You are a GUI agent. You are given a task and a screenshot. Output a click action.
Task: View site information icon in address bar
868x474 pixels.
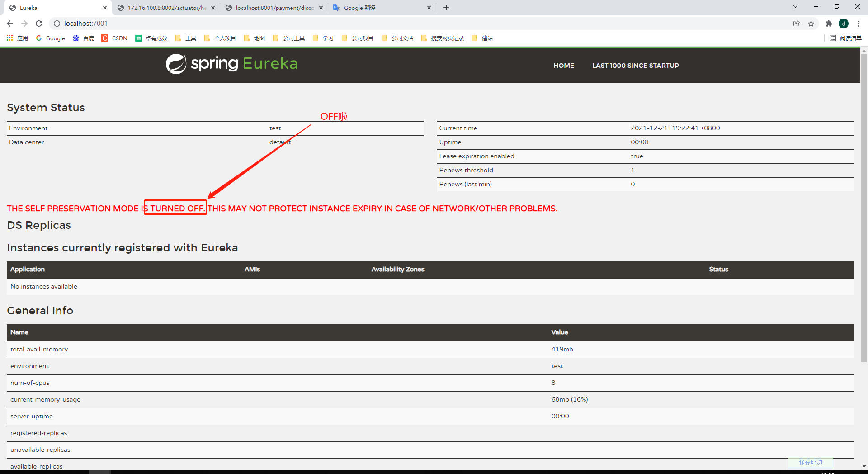click(x=57, y=24)
